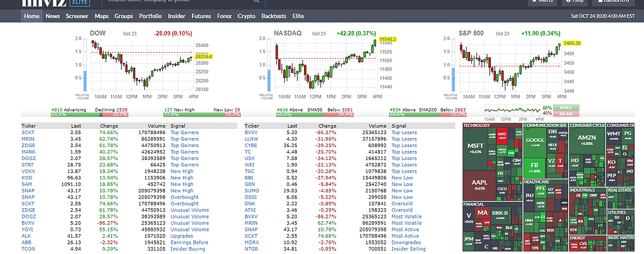Screen dimensions: 644x254
Task: Open the AAPL tile in the heatmap
Action: click(x=478, y=185)
